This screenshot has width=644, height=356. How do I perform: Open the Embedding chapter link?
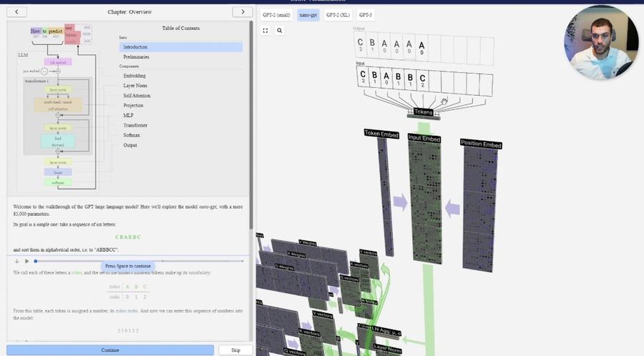(x=135, y=76)
